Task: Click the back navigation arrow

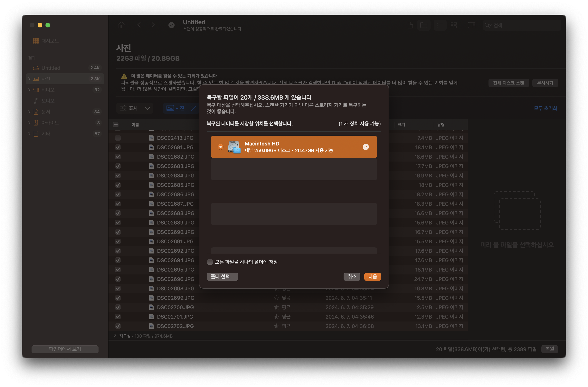Action: [139, 25]
